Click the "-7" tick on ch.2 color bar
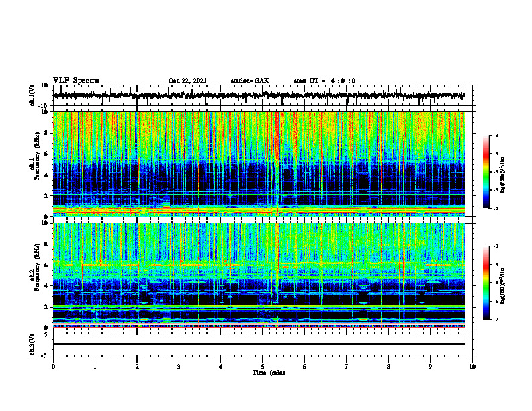Screen dimensions: 532x411 coord(495,319)
